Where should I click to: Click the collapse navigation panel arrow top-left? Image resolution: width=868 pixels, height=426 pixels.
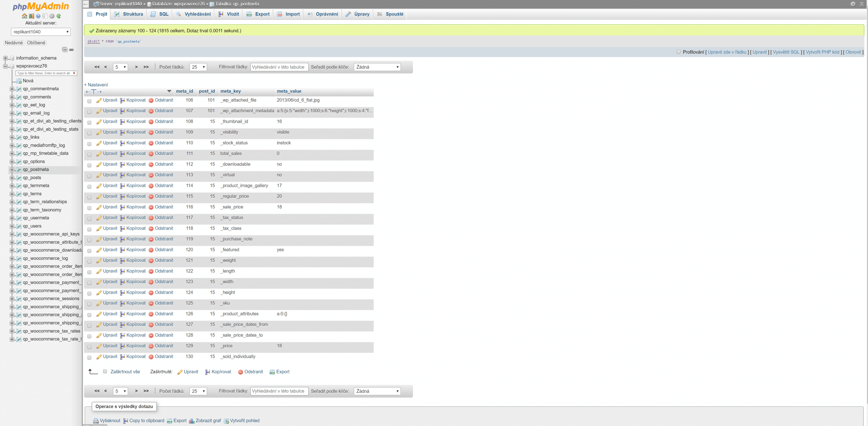86,4
